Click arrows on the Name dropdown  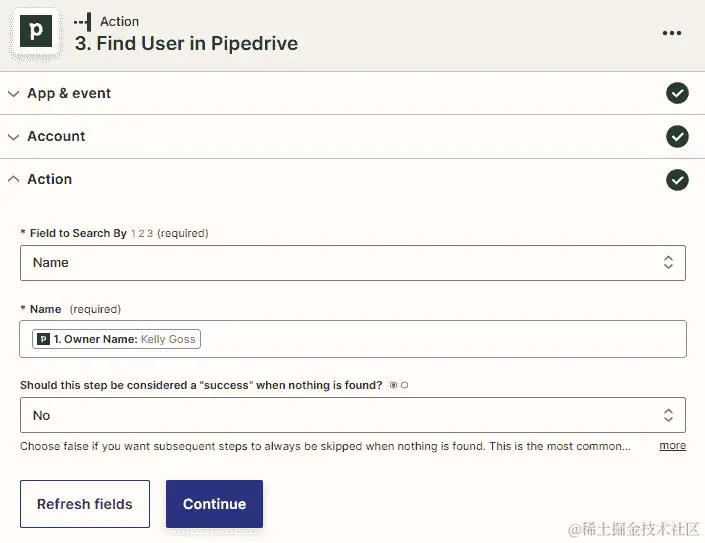coord(668,263)
